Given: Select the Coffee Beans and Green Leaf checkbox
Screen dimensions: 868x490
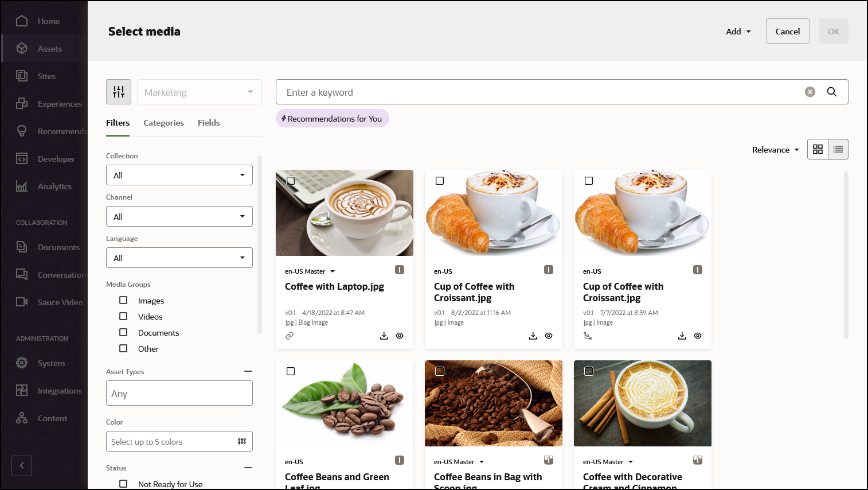Looking at the screenshot, I should tap(291, 371).
